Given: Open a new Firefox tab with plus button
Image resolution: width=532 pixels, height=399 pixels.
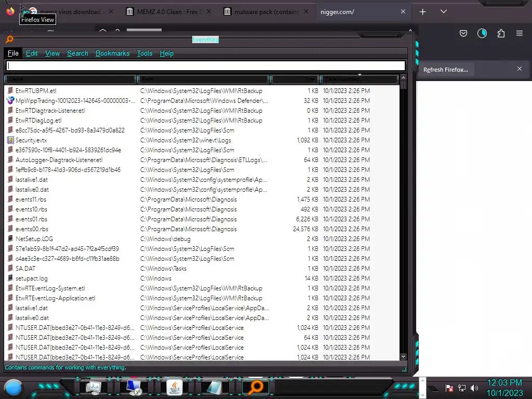Looking at the screenshot, I should click(422, 12).
